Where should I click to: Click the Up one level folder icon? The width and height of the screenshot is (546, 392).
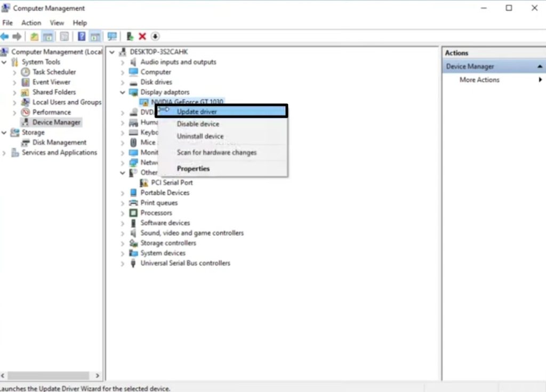34,36
